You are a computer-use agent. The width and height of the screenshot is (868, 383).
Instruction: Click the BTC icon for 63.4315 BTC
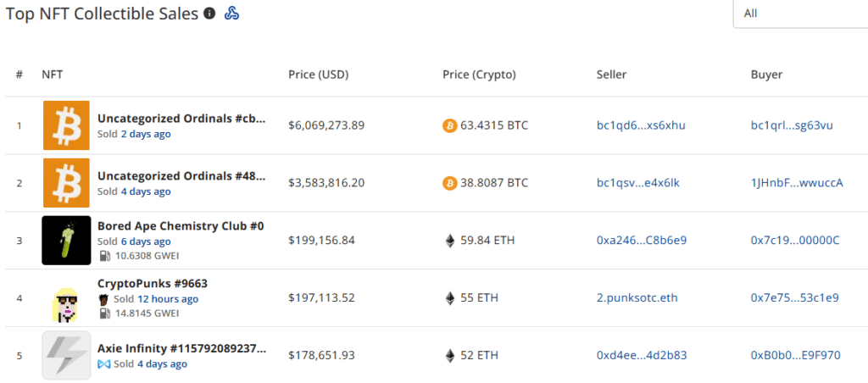click(x=449, y=125)
